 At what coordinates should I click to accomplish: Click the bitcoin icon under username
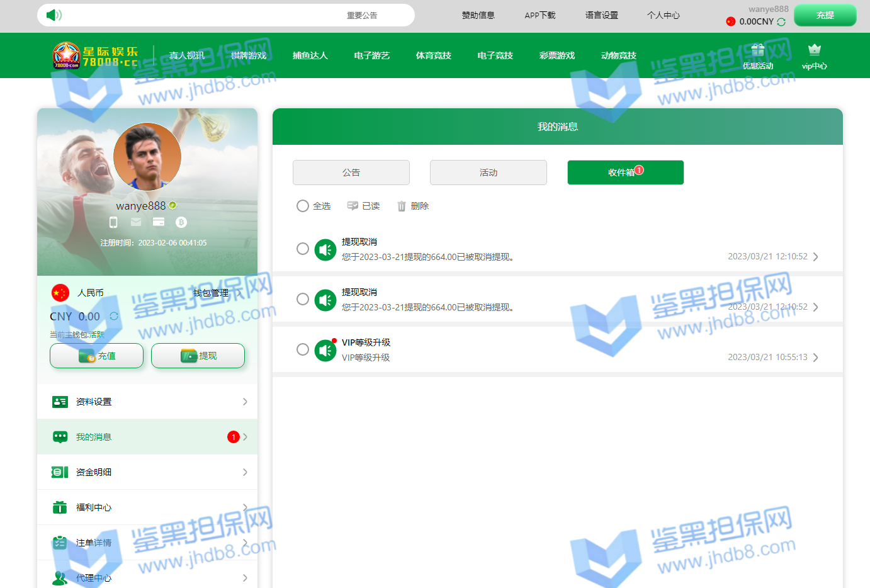coord(181,222)
